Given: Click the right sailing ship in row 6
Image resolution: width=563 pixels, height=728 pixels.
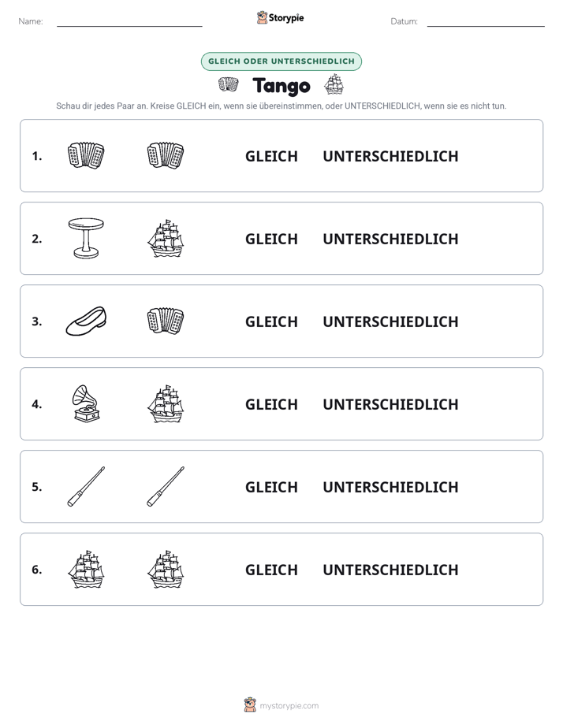Looking at the screenshot, I should [x=166, y=569].
